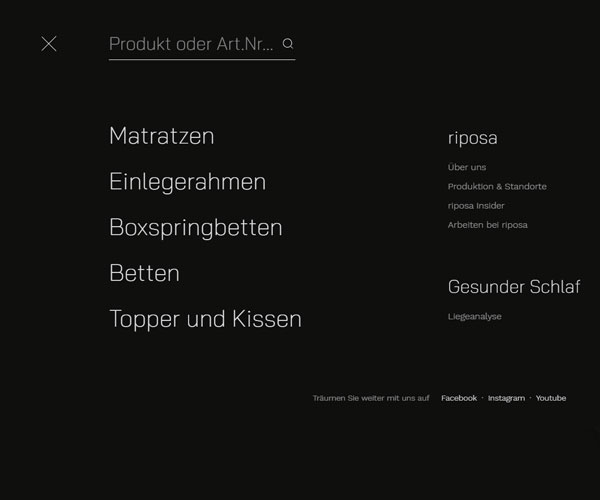The width and height of the screenshot is (600, 500).
Task: Open the Liegeanalyse page
Action: (475, 316)
